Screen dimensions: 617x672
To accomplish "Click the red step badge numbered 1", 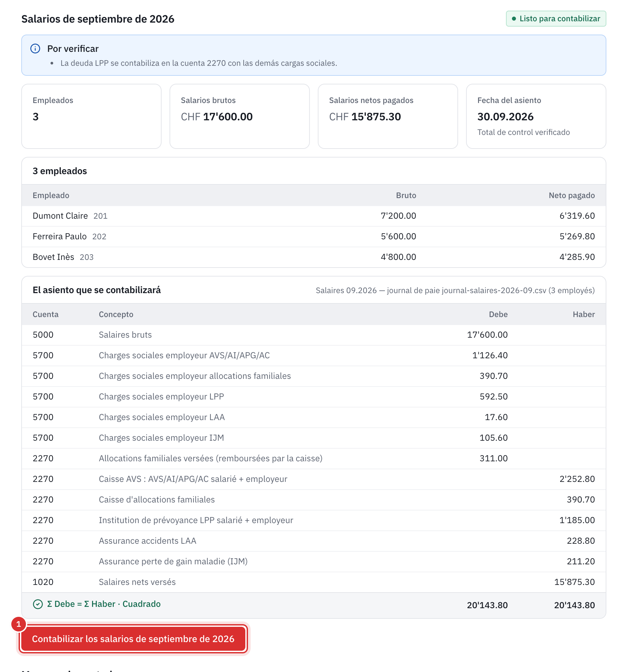I will [19, 624].
